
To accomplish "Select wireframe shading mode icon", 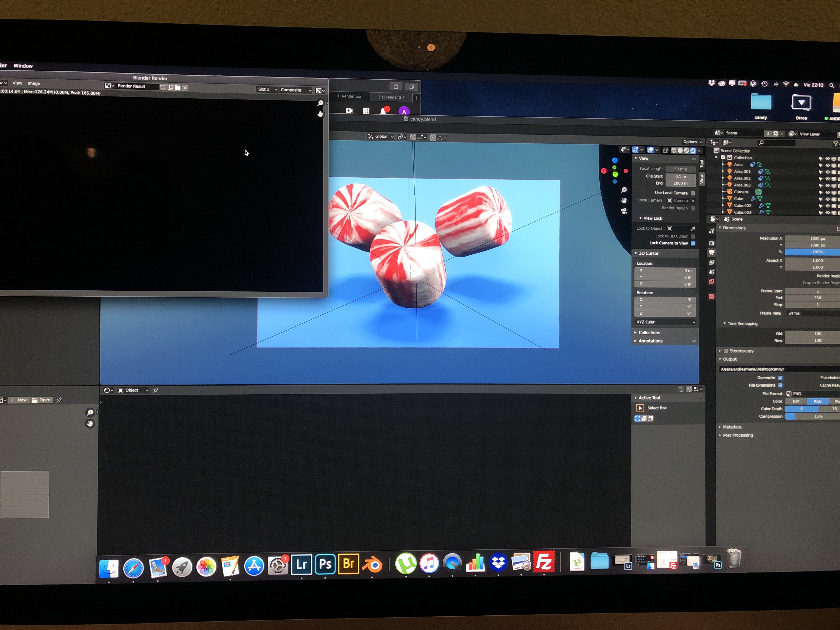I will [x=674, y=150].
